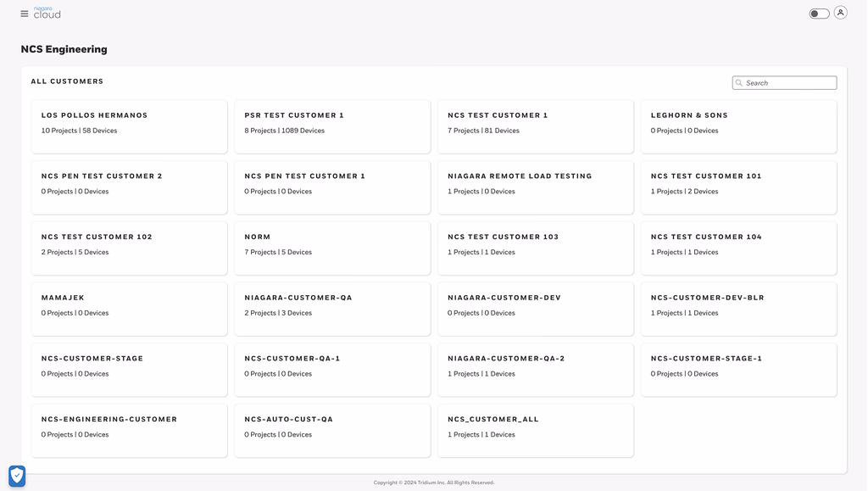The image size is (868, 491).
Task: Click the NCS Engineering page heading
Action: [x=64, y=49]
